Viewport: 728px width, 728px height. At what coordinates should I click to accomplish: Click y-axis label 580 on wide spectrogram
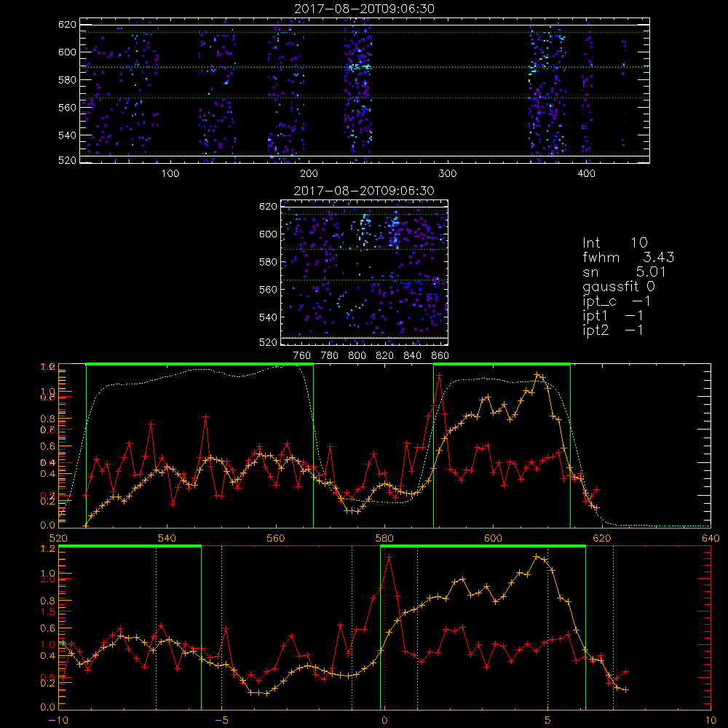(x=67, y=80)
